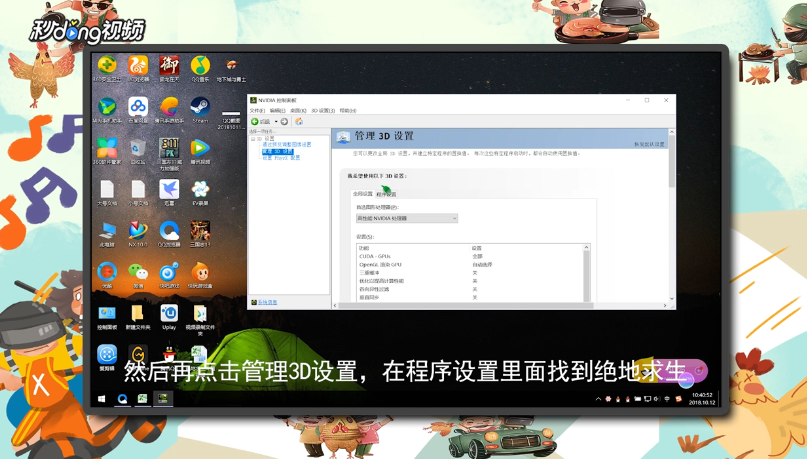Open the 系统信息 (System Information) link

(267, 302)
